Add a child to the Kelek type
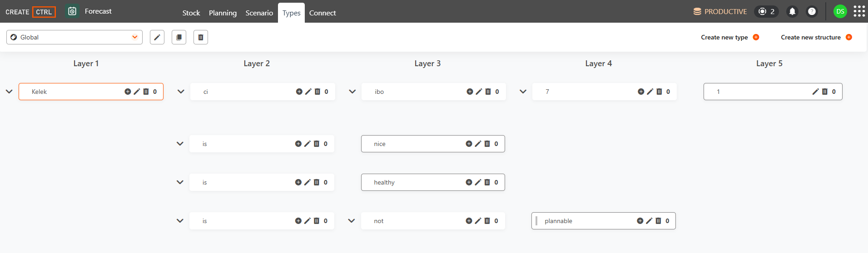This screenshot has width=868, height=253. point(128,92)
